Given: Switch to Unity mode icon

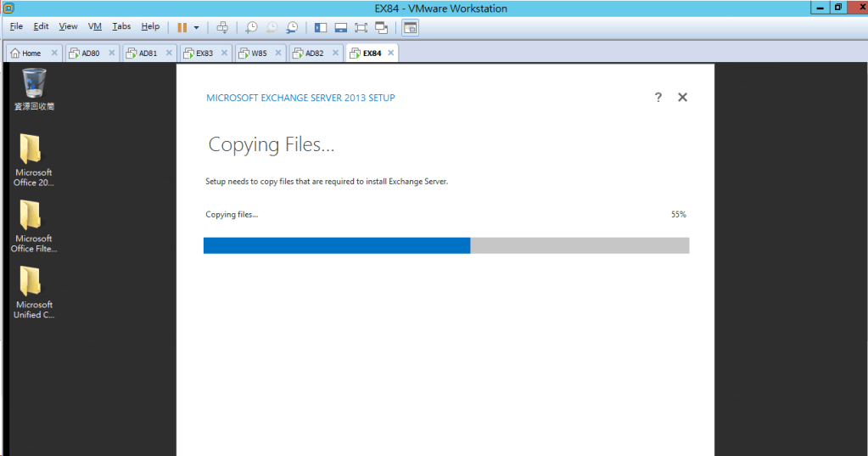Looking at the screenshot, I should point(381,27).
